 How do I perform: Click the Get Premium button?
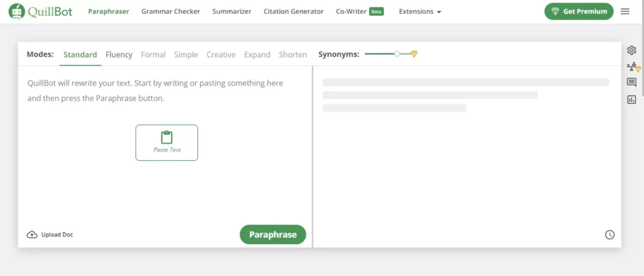point(579,11)
